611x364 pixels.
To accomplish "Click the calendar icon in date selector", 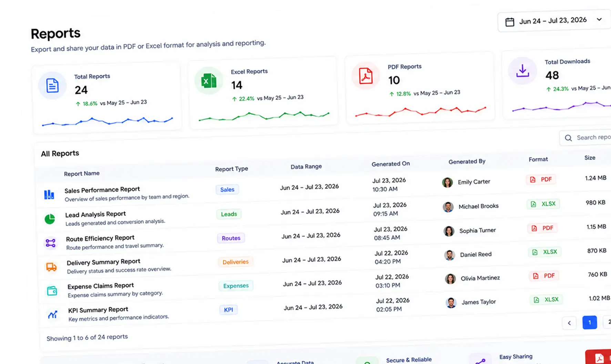I will coord(510,22).
